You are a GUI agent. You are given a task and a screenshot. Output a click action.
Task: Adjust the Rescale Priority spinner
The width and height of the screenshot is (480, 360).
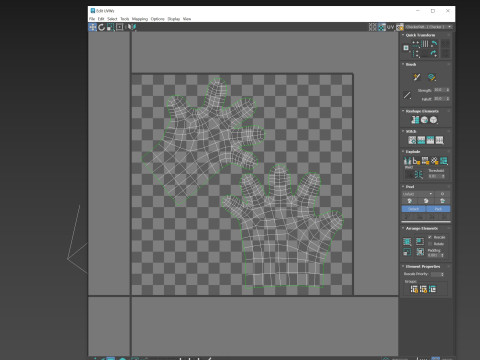click(x=442, y=274)
